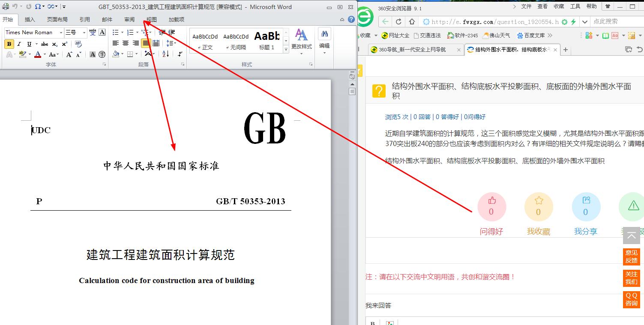Image resolution: width=644 pixels, height=325 pixels.
Task: Click the browser refresh icon
Action: point(398,21)
